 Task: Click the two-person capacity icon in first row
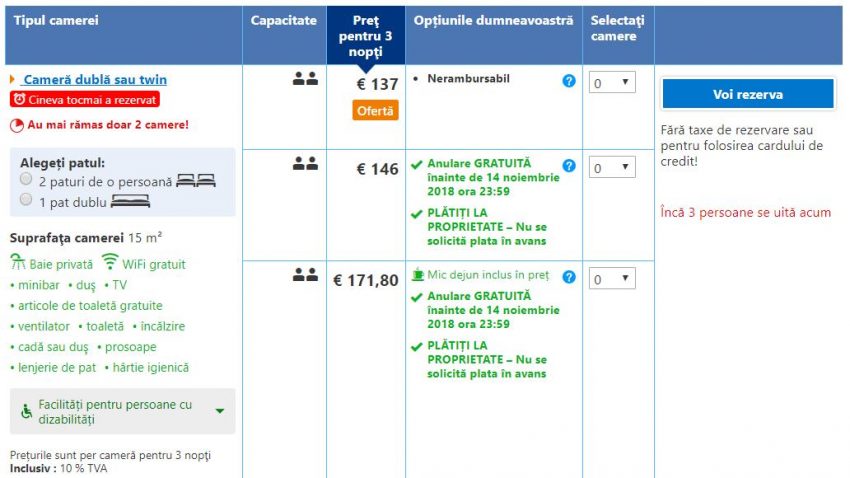point(305,79)
